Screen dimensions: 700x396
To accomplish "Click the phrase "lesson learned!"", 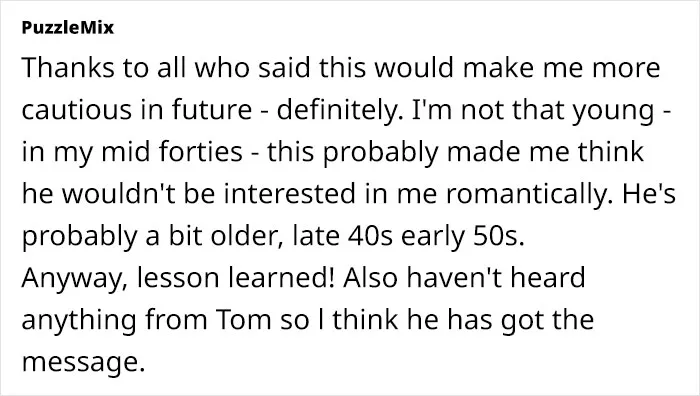I will click(236, 278).
